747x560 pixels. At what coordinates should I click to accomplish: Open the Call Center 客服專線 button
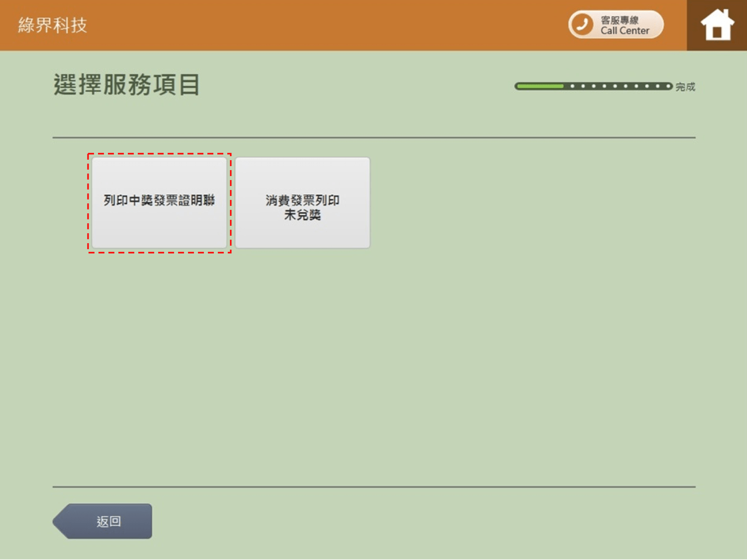click(616, 24)
